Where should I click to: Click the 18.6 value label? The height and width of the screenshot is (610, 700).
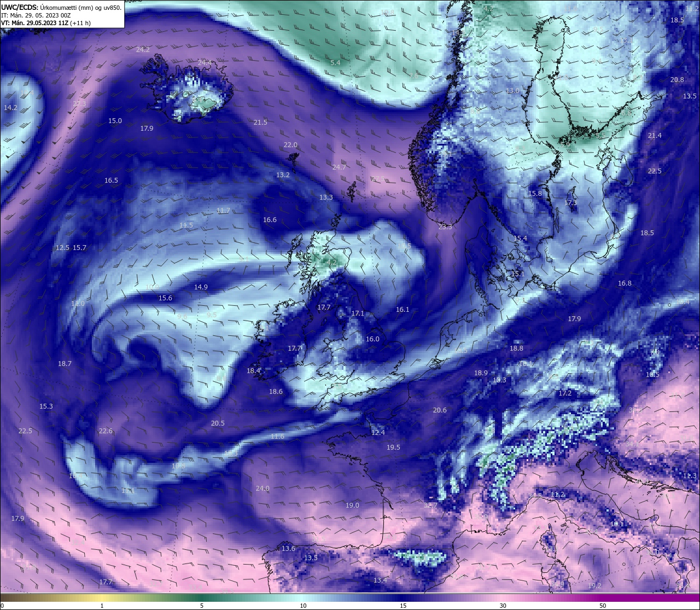click(276, 392)
